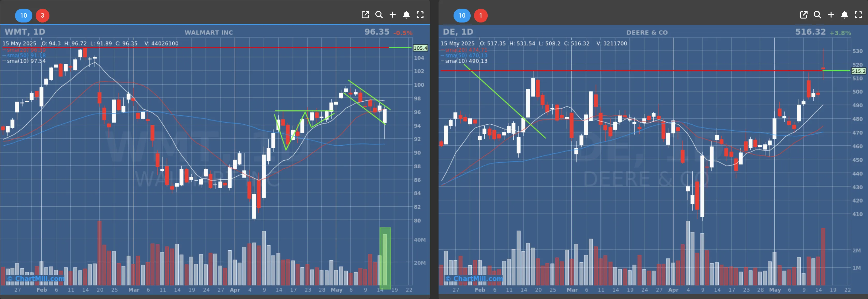
Task: Set alert with bell icon on WMT chart
Action: 406,15
